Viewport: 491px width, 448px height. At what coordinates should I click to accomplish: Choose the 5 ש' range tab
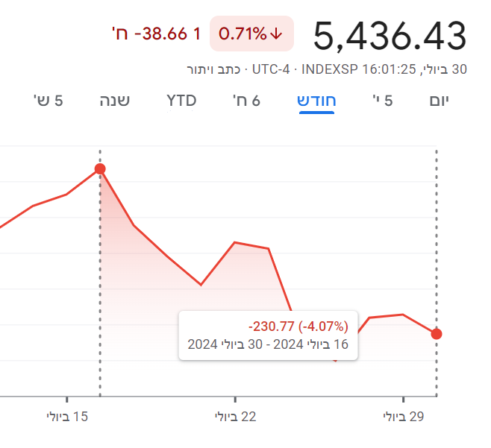coord(48,101)
